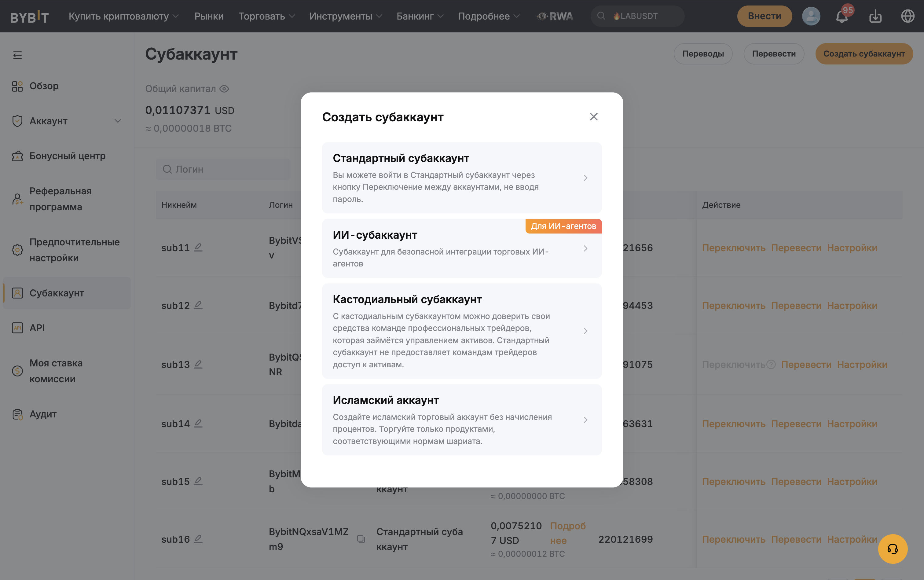Image resolution: width=924 pixels, height=580 pixels.
Task: Choose Стандартный субаккаунт option
Action: tap(462, 178)
